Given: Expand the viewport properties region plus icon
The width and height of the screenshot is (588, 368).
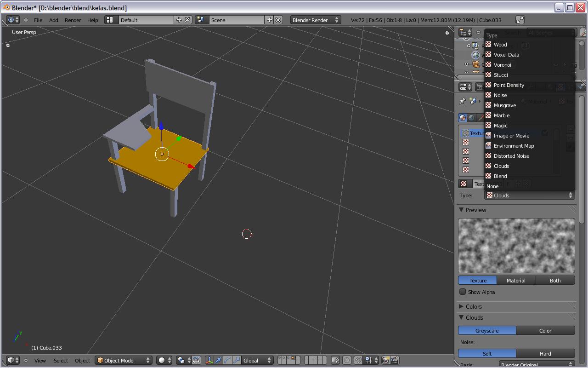Looking at the screenshot, I should [447, 33].
